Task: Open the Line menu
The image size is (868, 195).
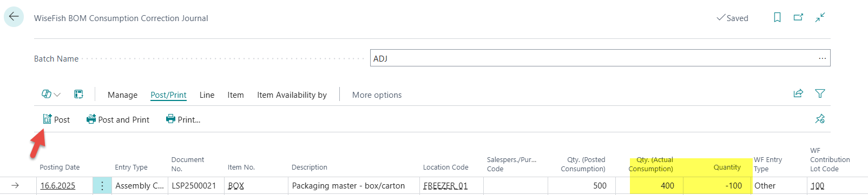Action: click(x=207, y=95)
